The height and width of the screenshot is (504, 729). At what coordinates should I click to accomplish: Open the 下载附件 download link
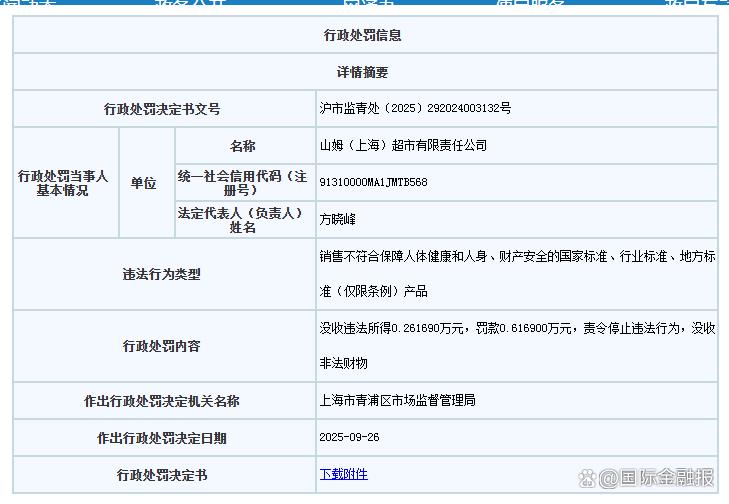pyautogui.click(x=344, y=474)
